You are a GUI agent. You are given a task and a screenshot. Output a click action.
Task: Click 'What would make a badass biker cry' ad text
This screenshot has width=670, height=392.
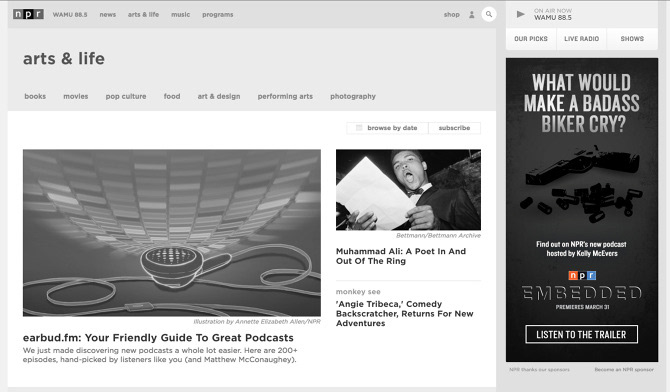[582, 103]
